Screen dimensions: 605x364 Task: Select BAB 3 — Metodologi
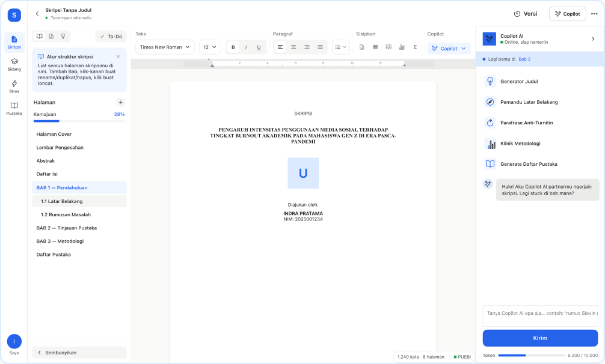(x=79, y=241)
